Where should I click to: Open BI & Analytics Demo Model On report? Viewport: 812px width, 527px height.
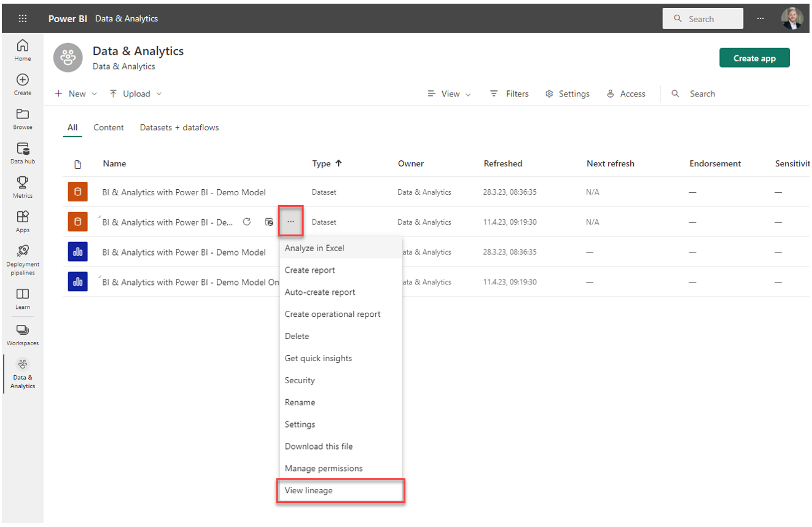pyautogui.click(x=190, y=283)
